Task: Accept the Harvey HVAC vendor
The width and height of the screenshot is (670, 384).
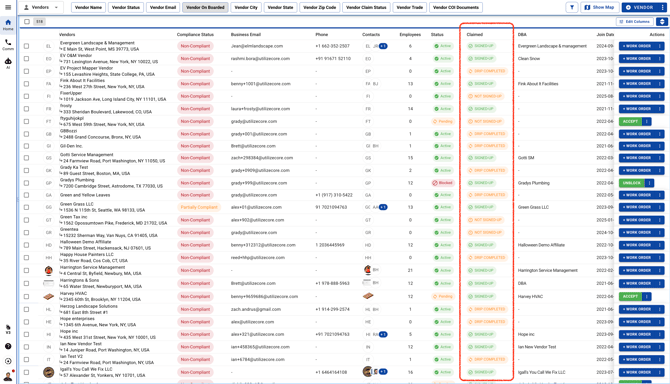Action: (x=630, y=296)
